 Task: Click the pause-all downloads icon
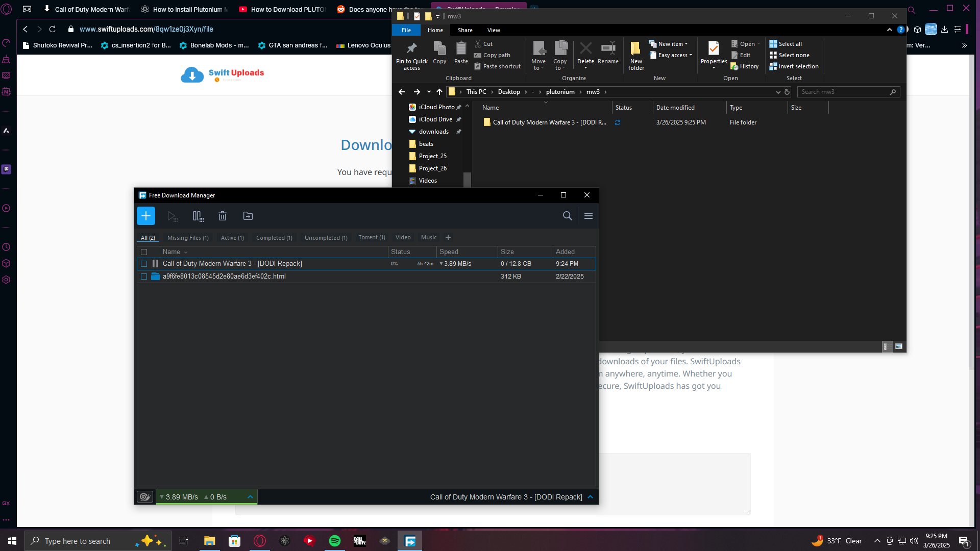[x=198, y=216]
